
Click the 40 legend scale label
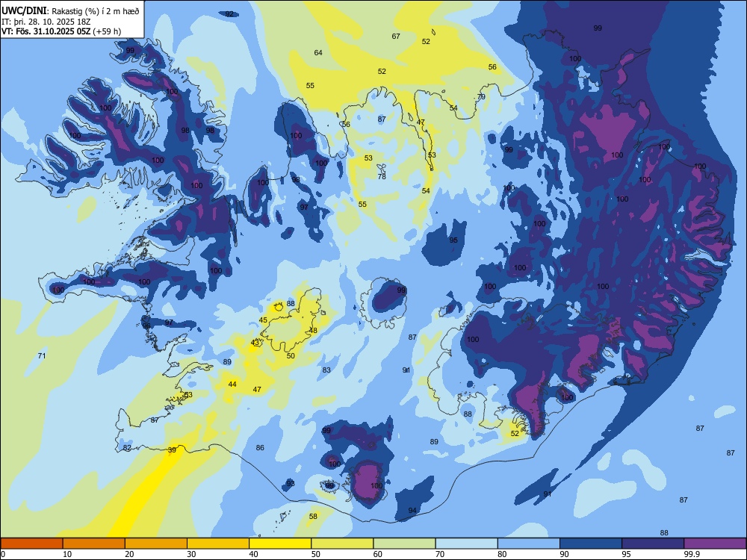(x=253, y=554)
